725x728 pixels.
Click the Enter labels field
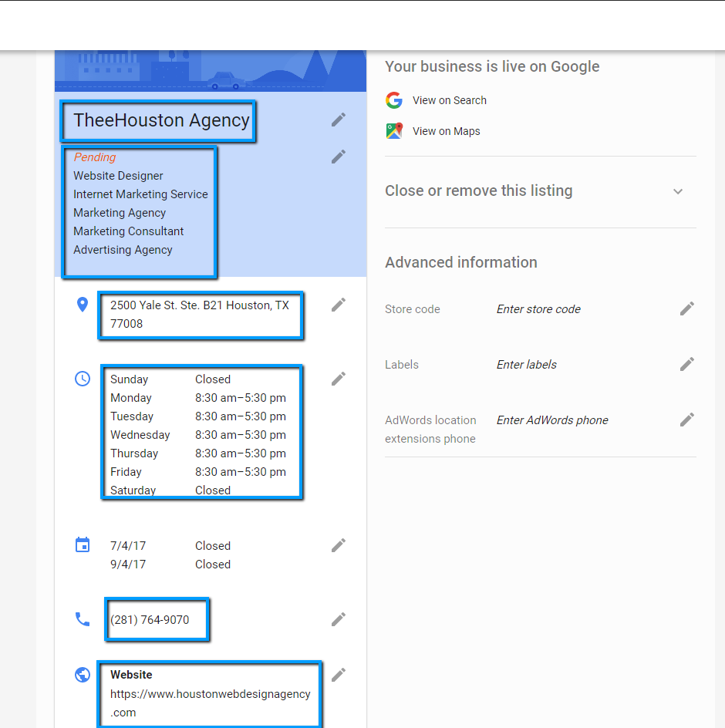click(526, 365)
